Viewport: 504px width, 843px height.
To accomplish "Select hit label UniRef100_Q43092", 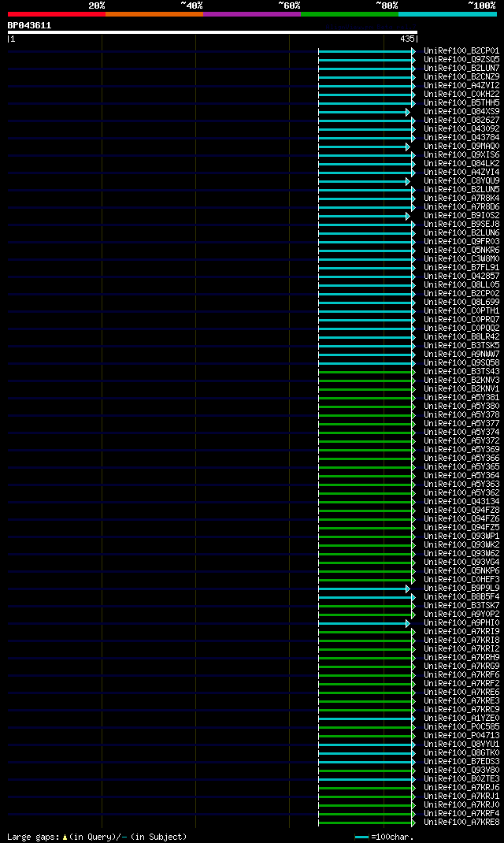I will [x=461, y=129].
